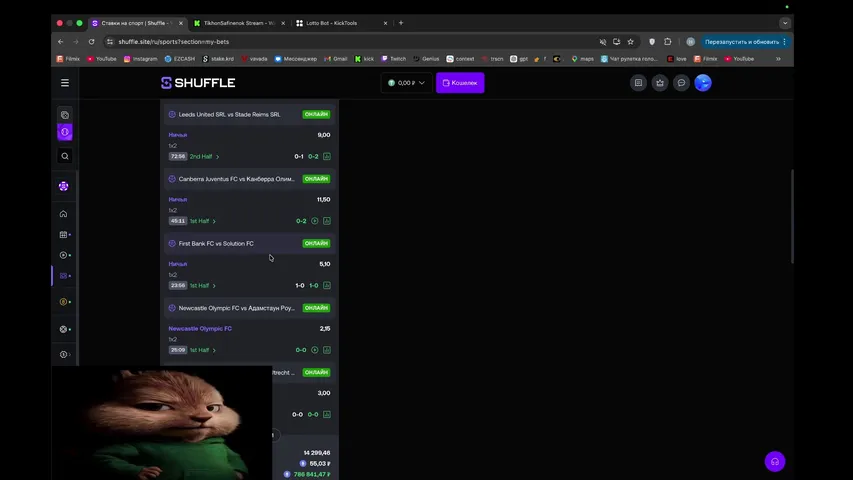Open the hamburger sidebar menu
The image size is (853, 480).
pos(65,83)
